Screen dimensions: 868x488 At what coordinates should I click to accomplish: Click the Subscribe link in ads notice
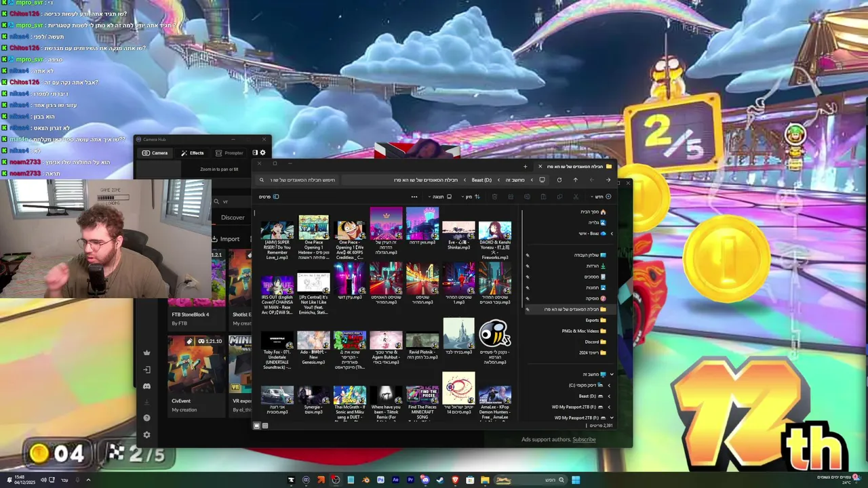(584, 439)
